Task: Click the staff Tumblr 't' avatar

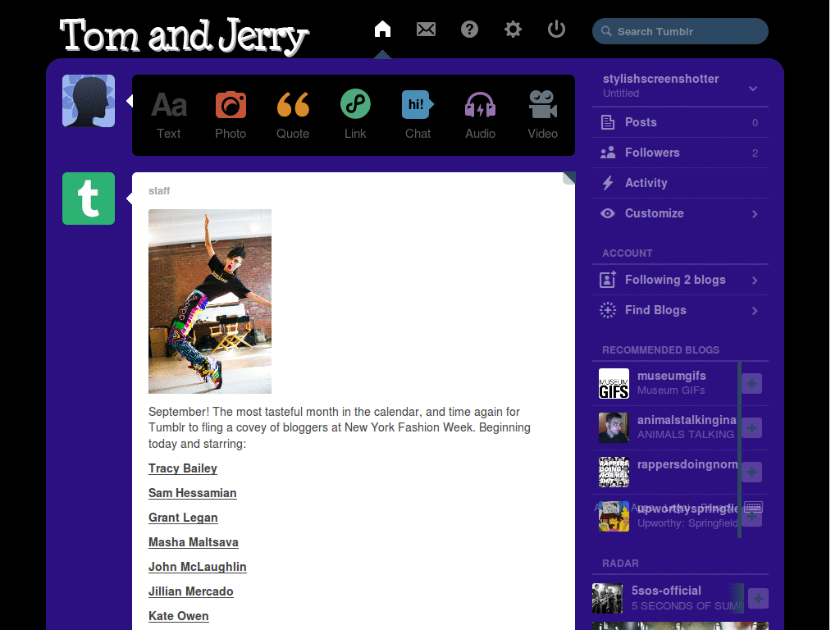Action: pos(89,199)
